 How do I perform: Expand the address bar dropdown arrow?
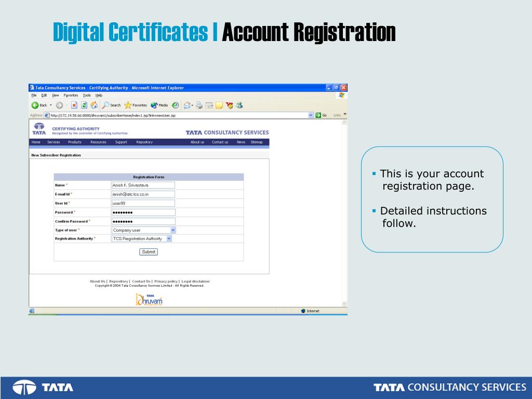311,115
